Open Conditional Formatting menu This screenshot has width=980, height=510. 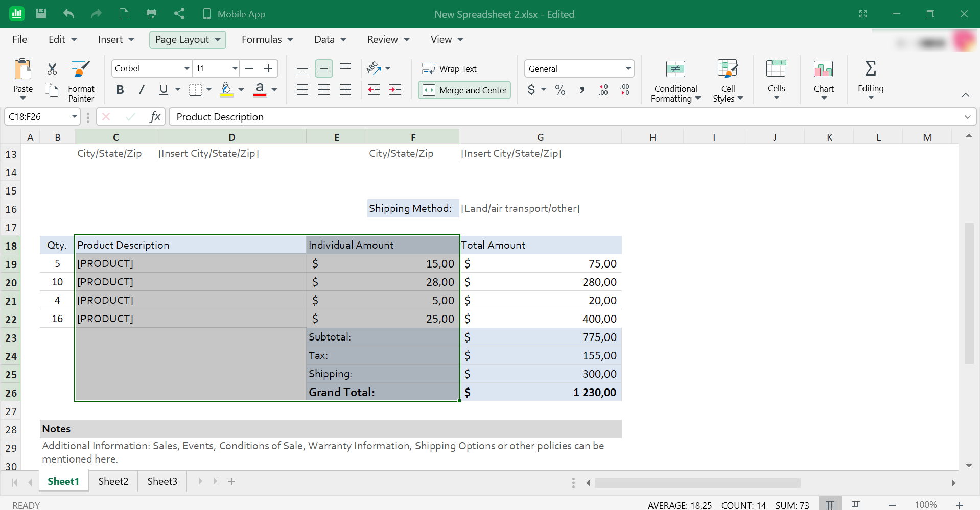675,81
